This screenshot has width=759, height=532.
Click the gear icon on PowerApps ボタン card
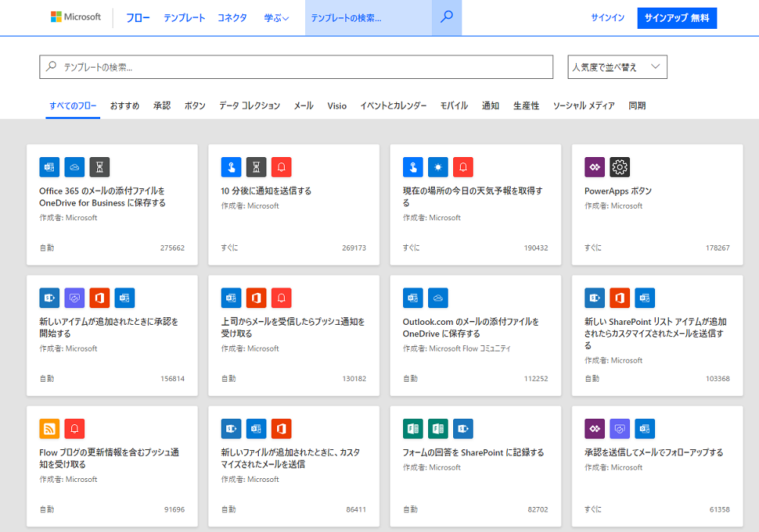[x=619, y=167]
